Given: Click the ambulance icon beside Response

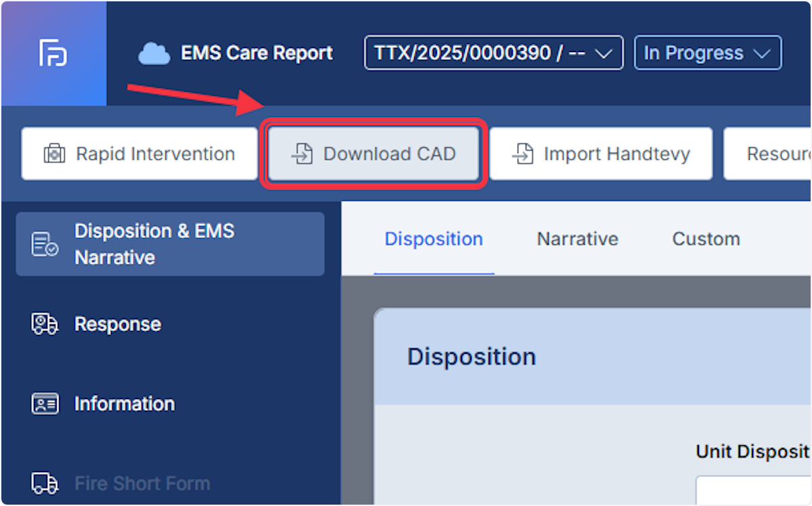Looking at the screenshot, I should [x=45, y=324].
